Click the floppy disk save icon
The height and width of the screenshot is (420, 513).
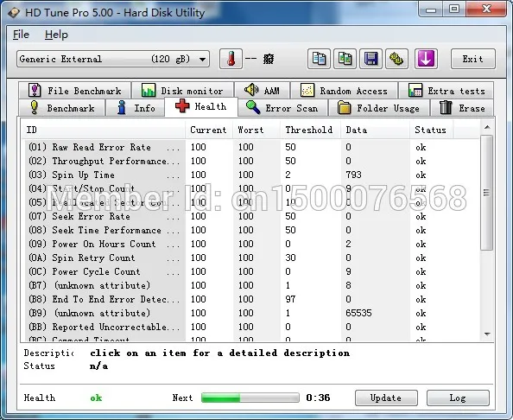point(370,59)
